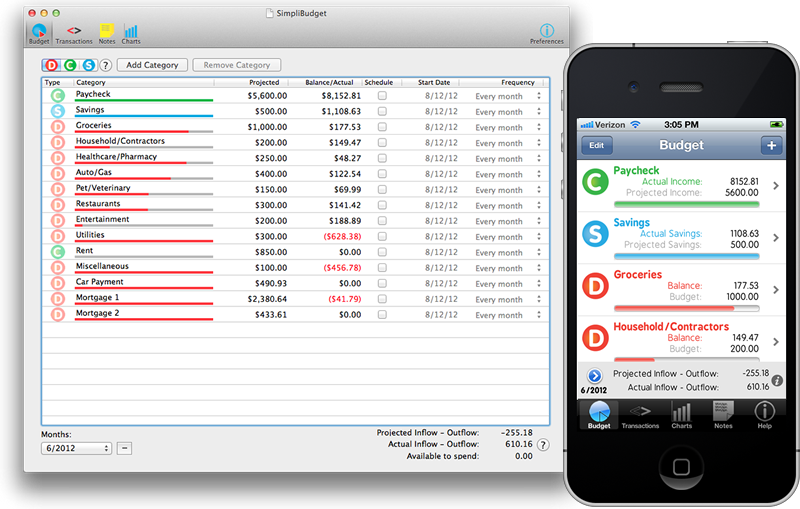Tap Edit on the iPhone Budget screen
The width and height of the screenshot is (800, 509).
point(596,145)
